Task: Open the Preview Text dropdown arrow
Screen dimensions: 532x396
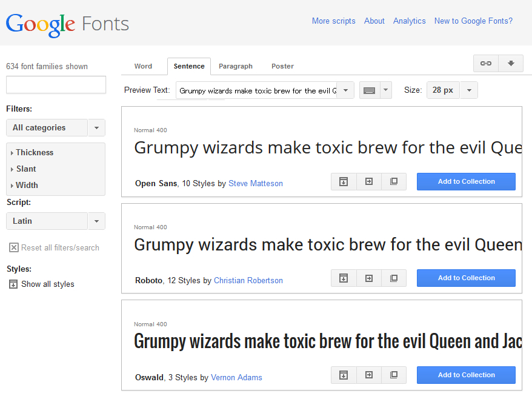Action: click(346, 90)
